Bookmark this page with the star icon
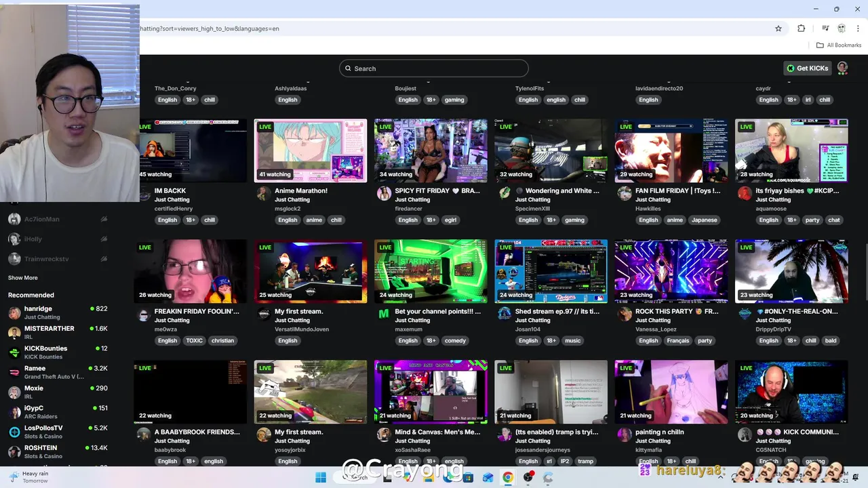This screenshot has width=868, height=488. coord(778,28)
